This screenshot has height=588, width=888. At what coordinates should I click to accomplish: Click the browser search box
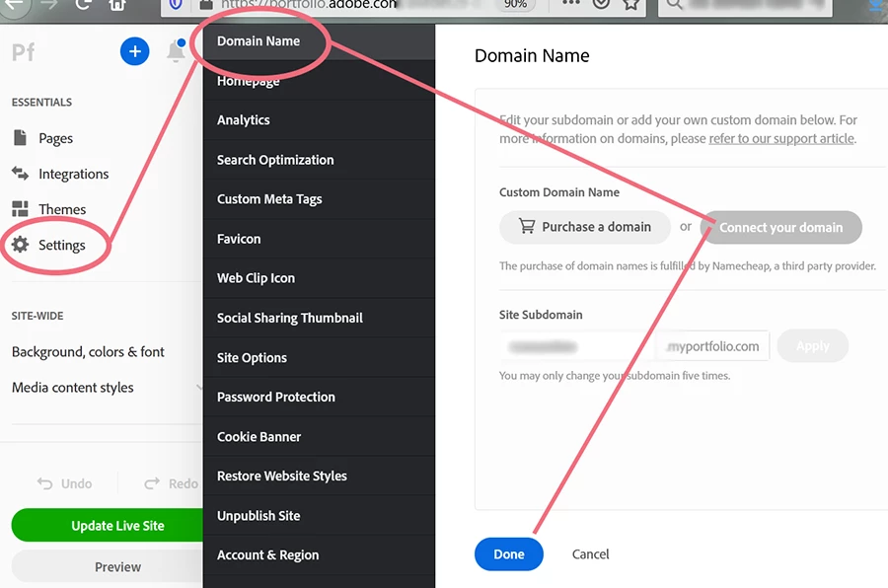746,6
